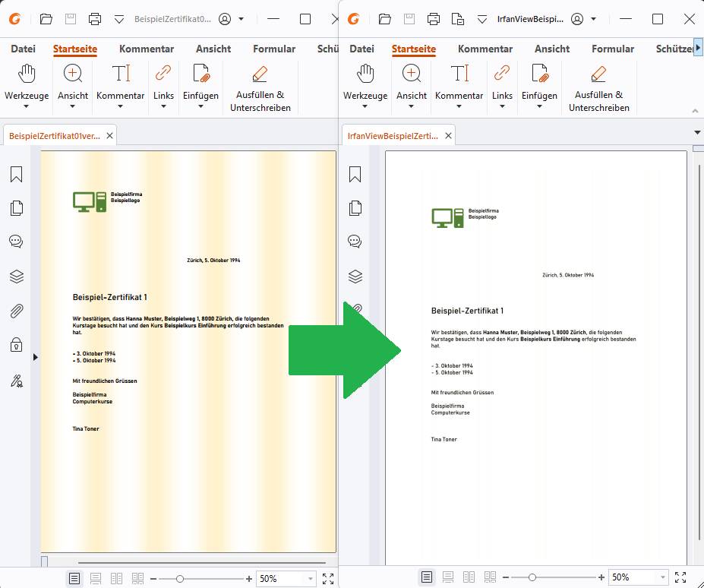This screenshot has height=588, width=704.
Task: Open quick access dropdown in right window
Action: [481, 19]
